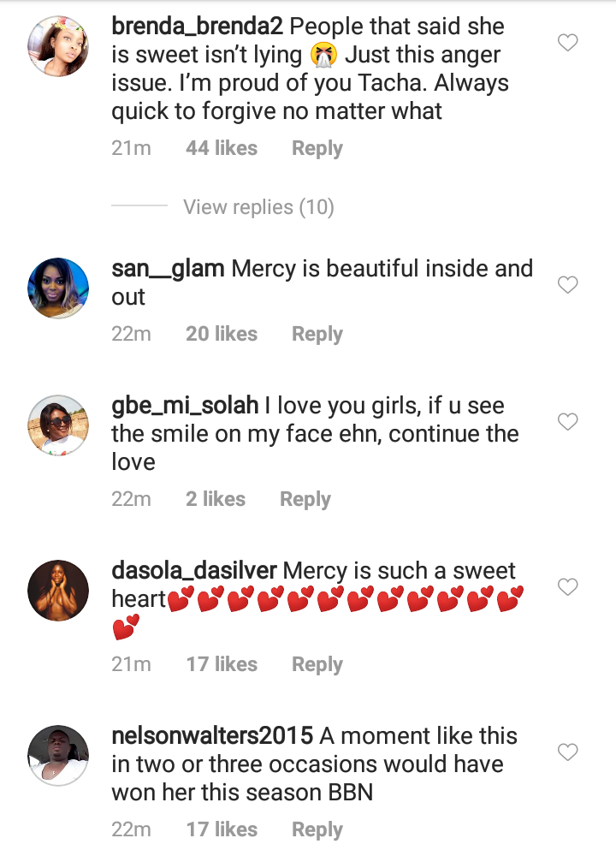Image resolution: width=616 pixels, height=850 pixels.
Task: View gbe_mi_solah's profile photo
Action: [x=59, y=425]
